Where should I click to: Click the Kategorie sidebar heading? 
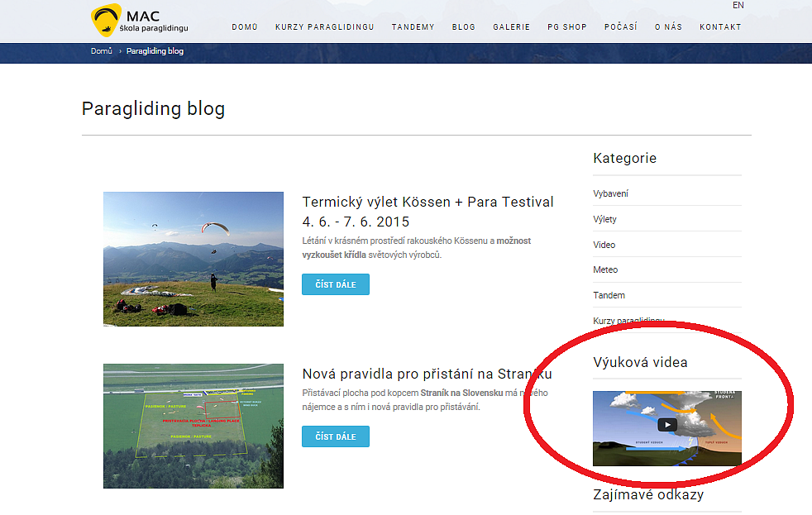click(624, 158)
